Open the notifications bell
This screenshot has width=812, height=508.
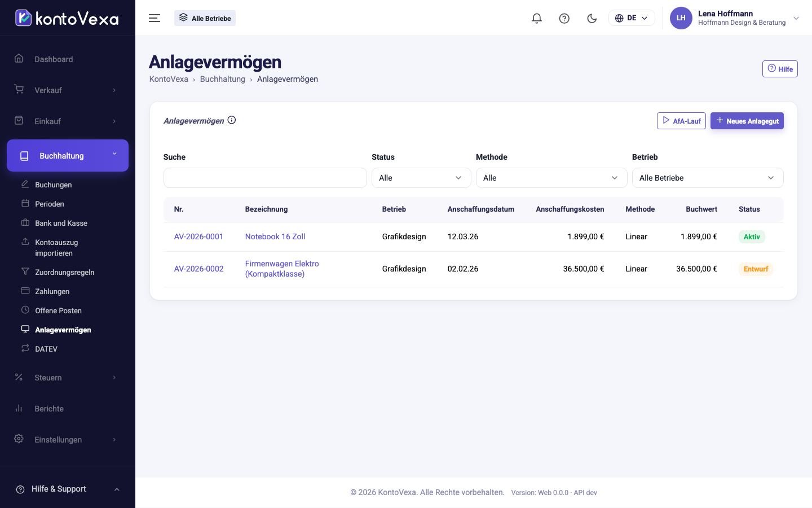click(x=537, y=18)
